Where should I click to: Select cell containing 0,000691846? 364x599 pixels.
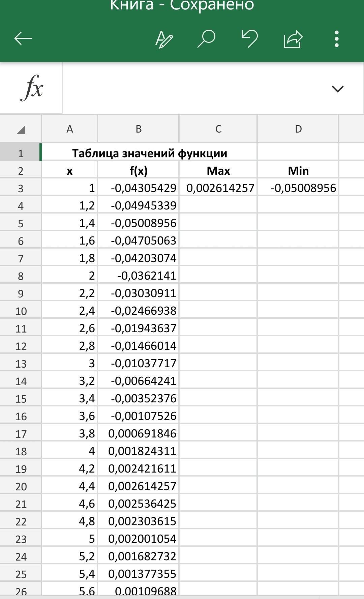[x=138, y=433]
